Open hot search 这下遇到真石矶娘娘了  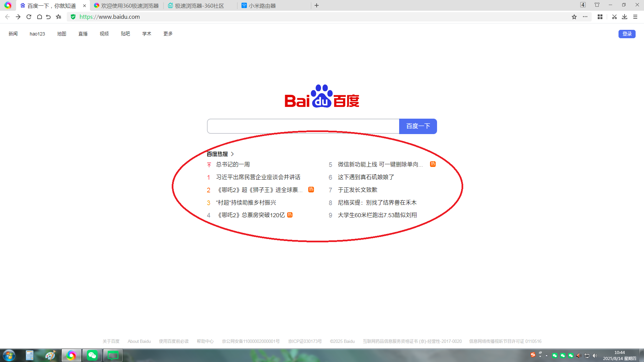366,177
